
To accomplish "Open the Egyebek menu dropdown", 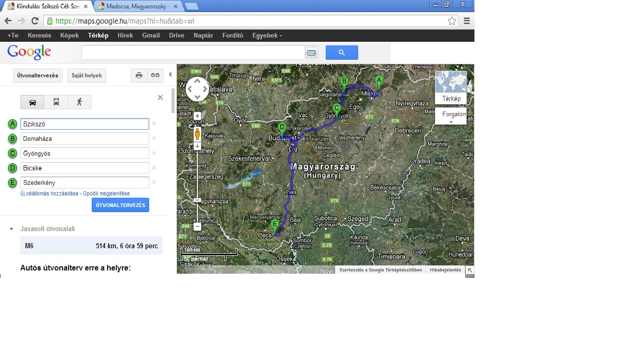I will point(267,36).
